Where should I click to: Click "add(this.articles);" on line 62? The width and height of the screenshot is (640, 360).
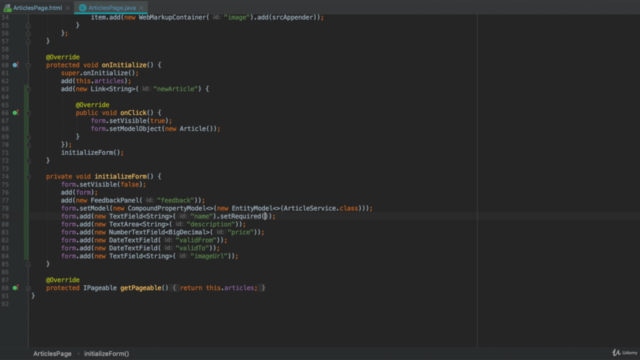[96, 81]
